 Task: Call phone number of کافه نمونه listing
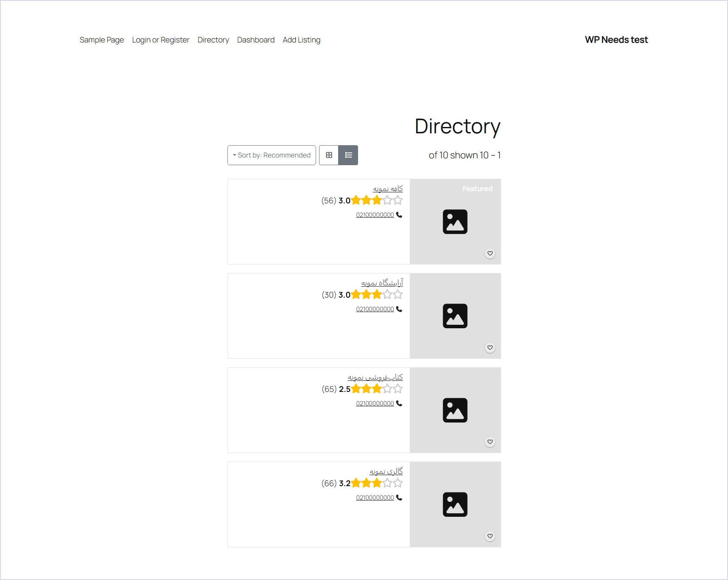coord(375,215)
